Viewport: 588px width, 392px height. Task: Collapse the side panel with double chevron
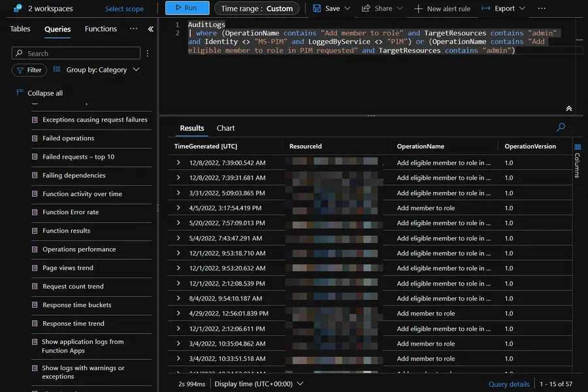click(x=151, y=29)
